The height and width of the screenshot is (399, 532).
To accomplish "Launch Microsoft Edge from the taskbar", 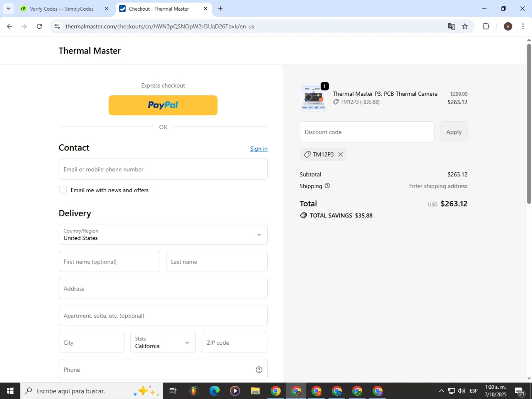I will click(214, 391).
